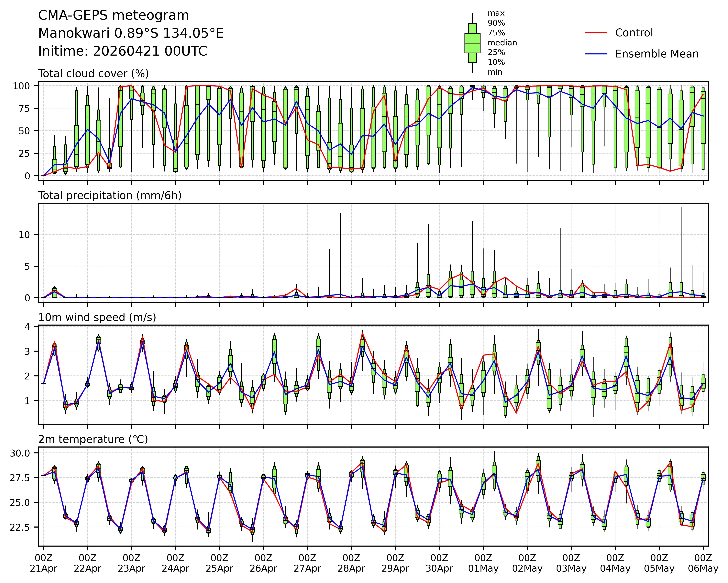This screenshot has width=728, height=583.
Task: Click the 2m temperature panel title
Action: [x=93, y=439]
